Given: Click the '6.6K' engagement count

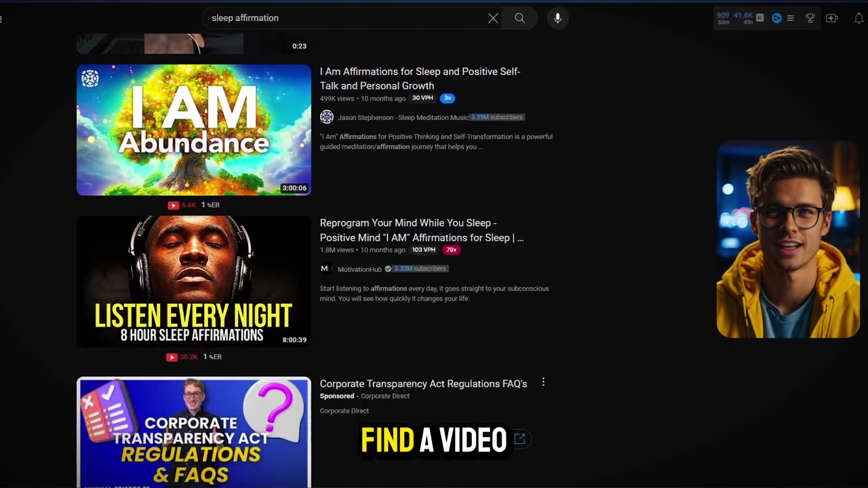Looking at the screenshot, I should click(x=189, y=205).
